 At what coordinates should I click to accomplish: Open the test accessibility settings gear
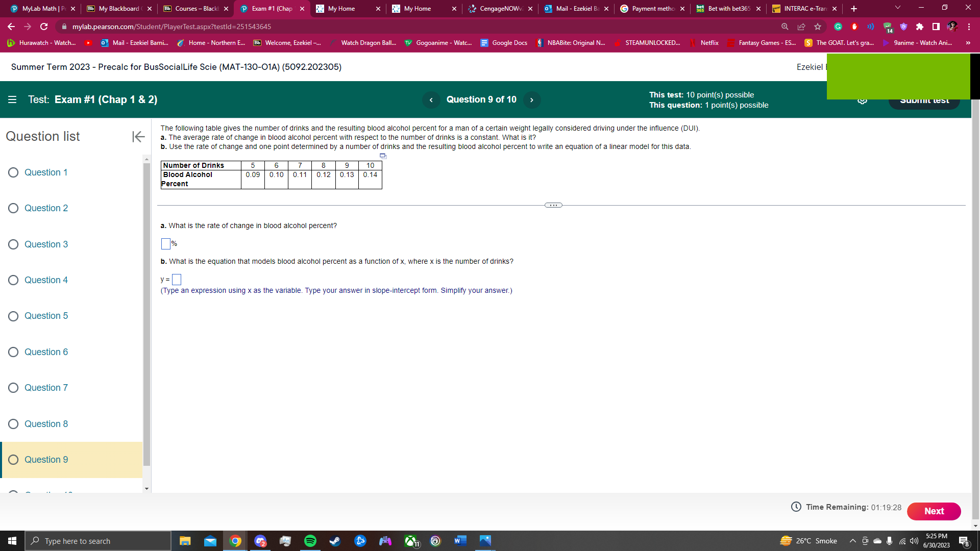tap(862, 100)
